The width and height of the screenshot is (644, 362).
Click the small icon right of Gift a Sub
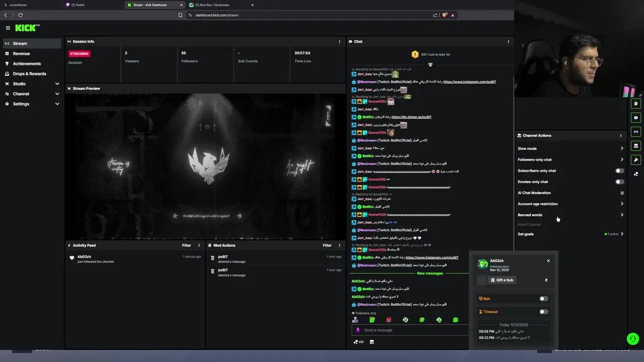click(x=546, y=280)
